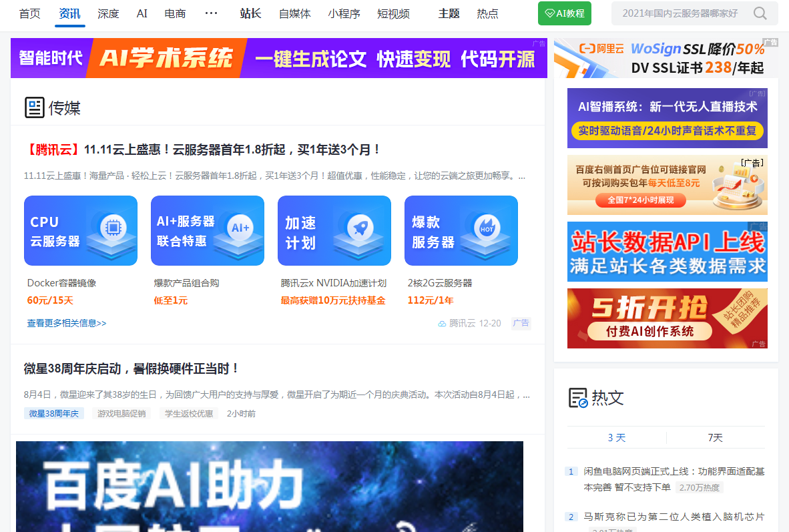The height and width of the screenshot is (532, 789).
Task: Click the 2.70万热度 label
Action: tap(700, 487)
